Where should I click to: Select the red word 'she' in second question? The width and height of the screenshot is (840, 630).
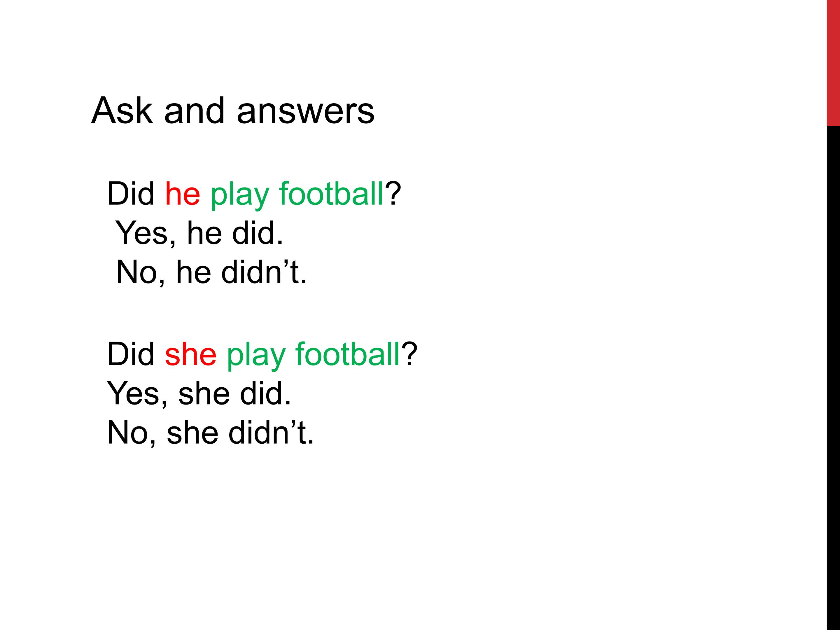coord(191,354)
